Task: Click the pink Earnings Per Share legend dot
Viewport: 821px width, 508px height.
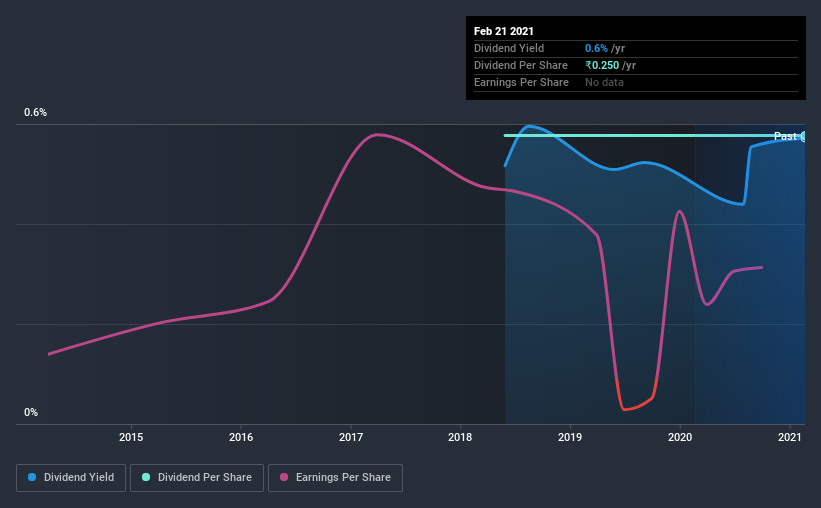Action: (284, 477)
